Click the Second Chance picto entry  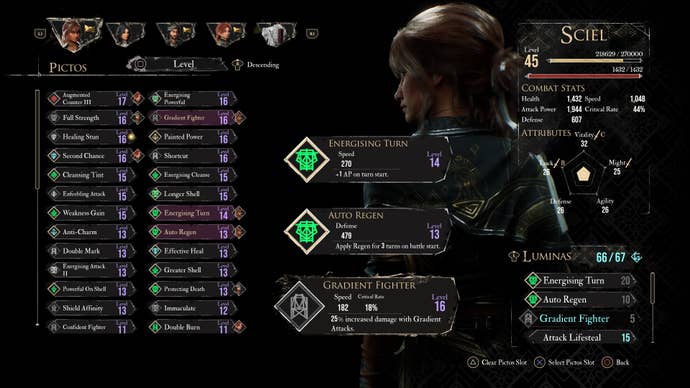click(x=91, y=156)
